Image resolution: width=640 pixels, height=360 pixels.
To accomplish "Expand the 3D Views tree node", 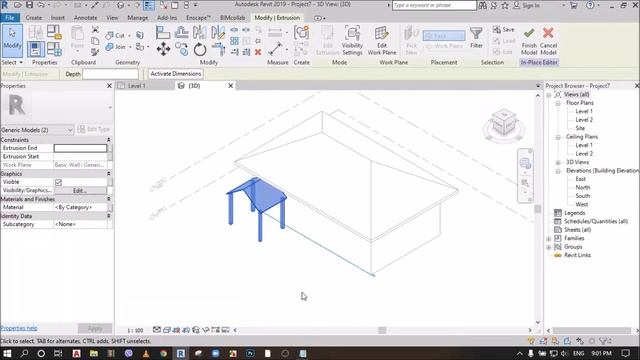I will tap(558, 162).
